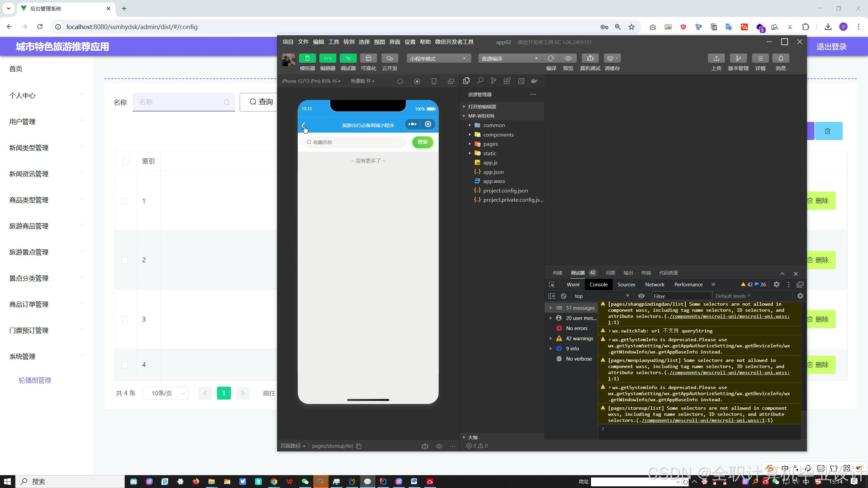Click the clear console icon
Screen dimensions: 868x488
(564, 296)
